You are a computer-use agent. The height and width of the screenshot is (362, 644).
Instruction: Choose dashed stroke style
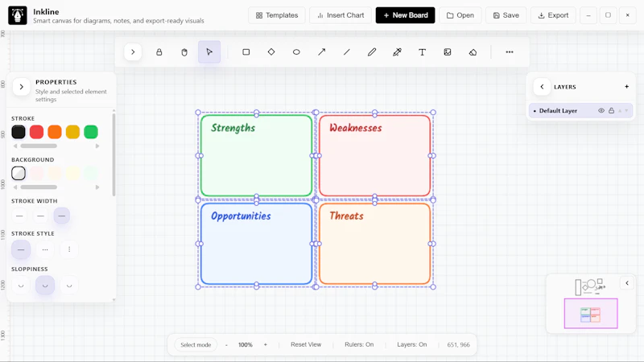pos(45,249)
